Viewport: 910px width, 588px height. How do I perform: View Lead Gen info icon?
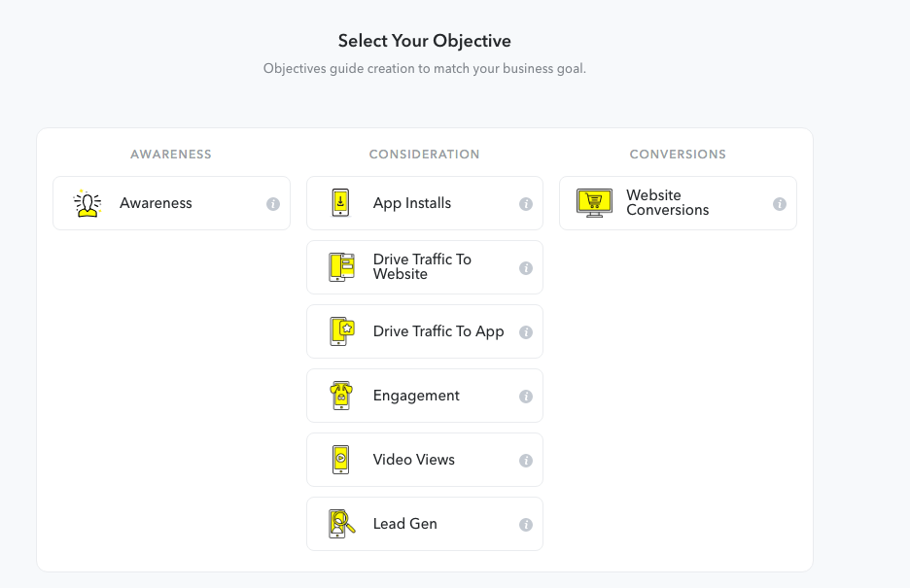click(x=526, y=525)
